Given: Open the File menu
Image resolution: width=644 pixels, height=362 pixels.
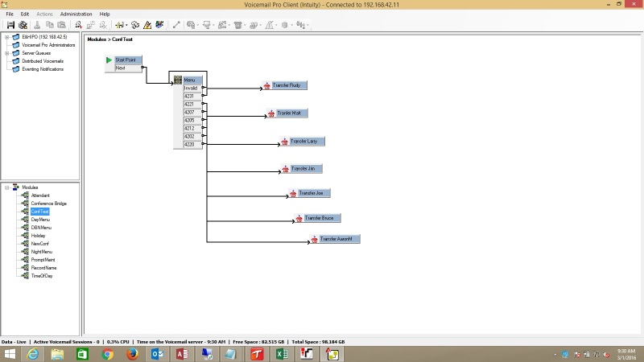Looking at the screenshot, I should (x=10, y=14).
